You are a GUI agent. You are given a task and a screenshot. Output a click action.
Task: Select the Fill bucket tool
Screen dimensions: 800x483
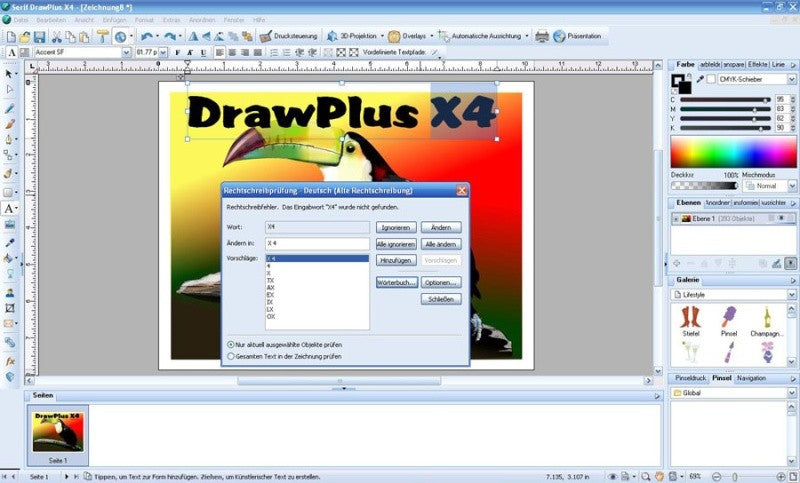point(9,258)
